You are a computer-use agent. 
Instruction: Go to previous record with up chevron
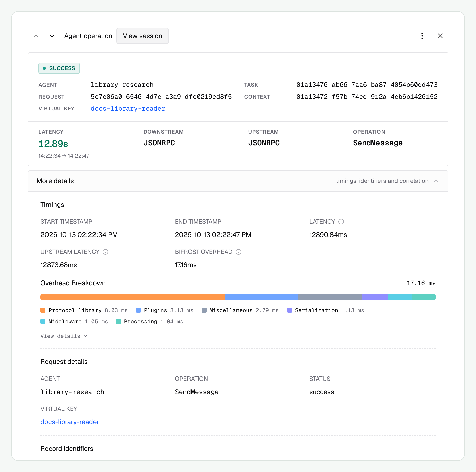click(x=36, y=36)
